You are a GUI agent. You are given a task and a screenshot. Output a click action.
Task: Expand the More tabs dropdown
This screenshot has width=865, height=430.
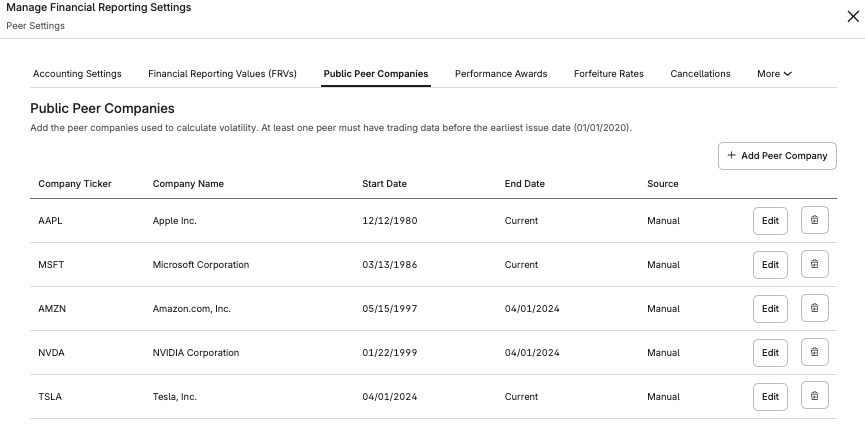774,74
